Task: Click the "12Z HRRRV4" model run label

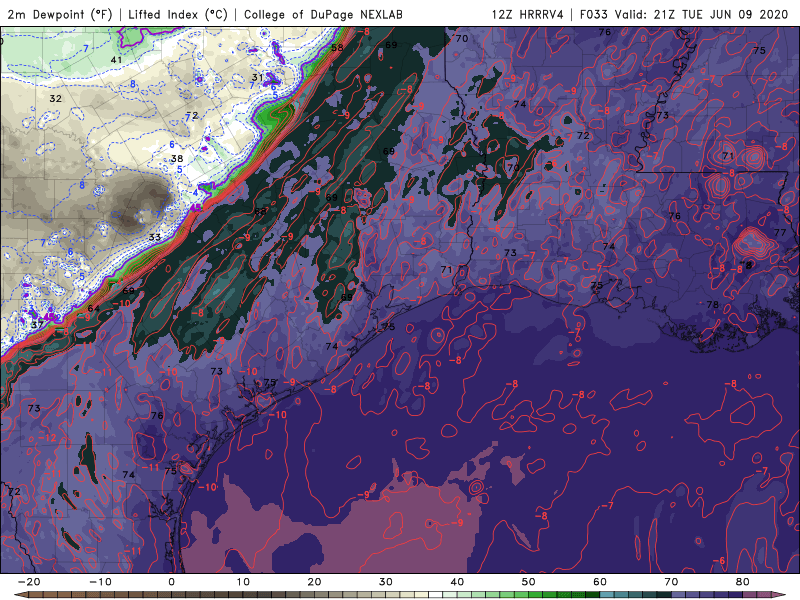Action: [528, 14]
